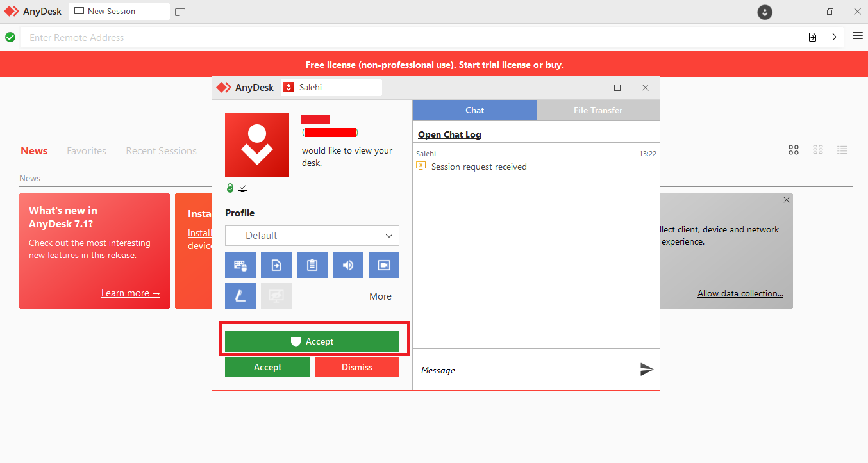The height and width of the screenshot is (463, 868).
Task: Click More to show extra permissions
Action: (x=380, y=296)
